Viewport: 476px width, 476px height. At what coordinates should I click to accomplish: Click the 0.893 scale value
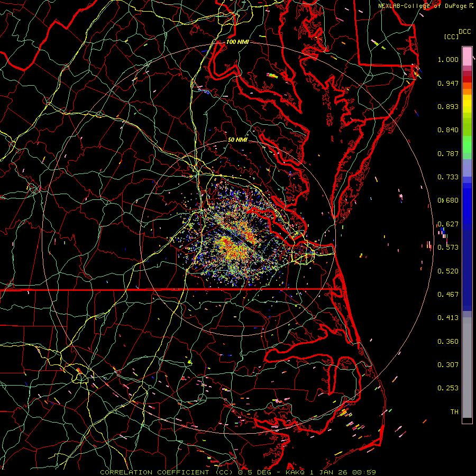448,106
